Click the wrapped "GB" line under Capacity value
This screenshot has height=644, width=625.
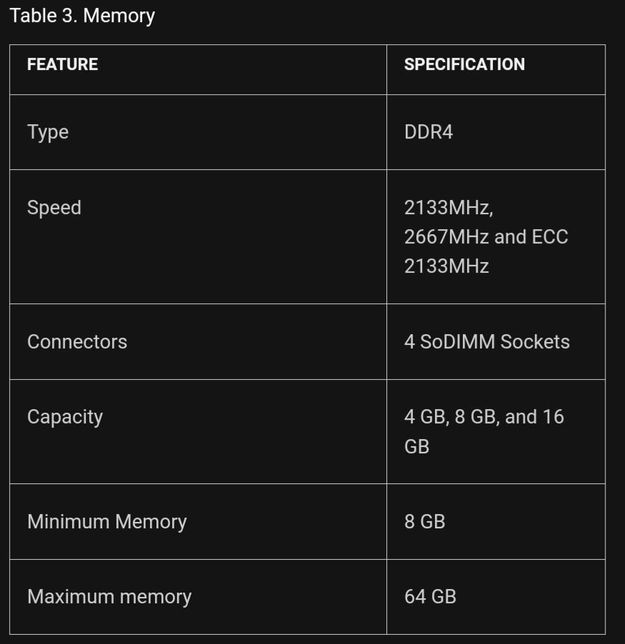pos(417,447)
